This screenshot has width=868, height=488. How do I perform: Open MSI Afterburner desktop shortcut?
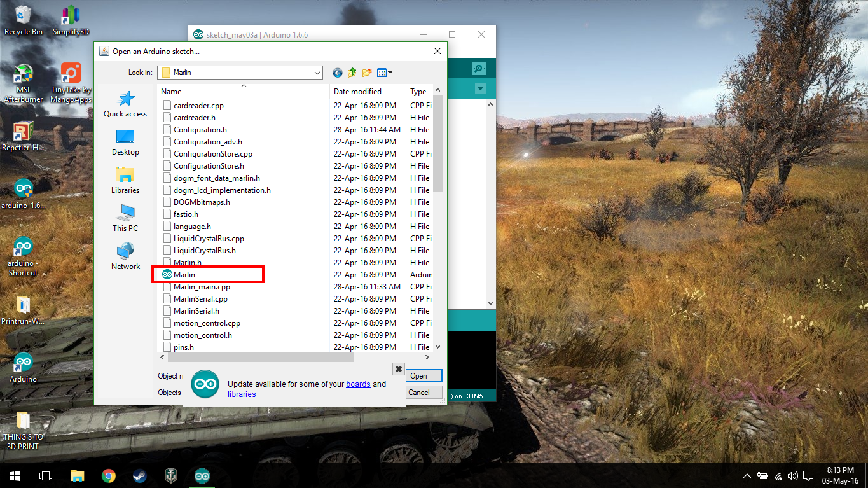pyautogui.click(x=24, y=83)
